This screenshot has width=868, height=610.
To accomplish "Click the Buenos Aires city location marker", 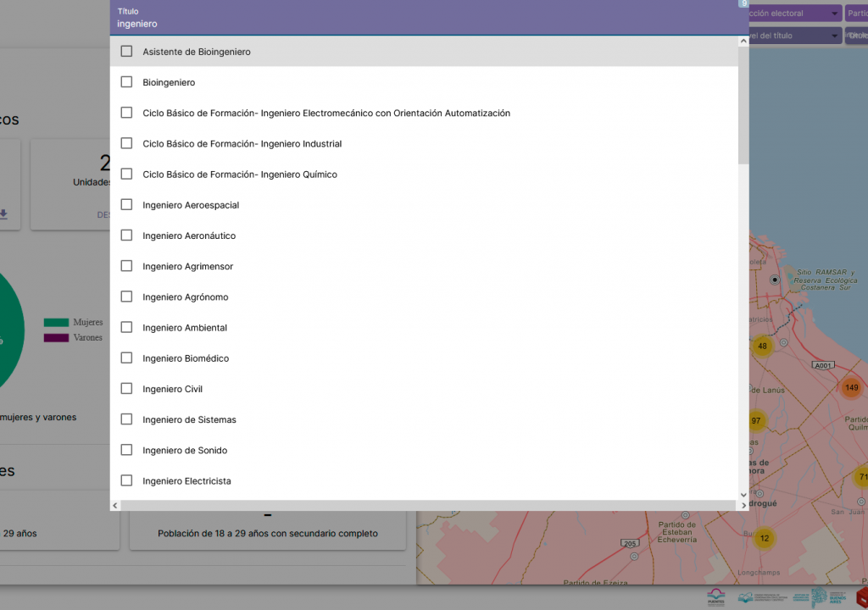I will pos(774,280).
